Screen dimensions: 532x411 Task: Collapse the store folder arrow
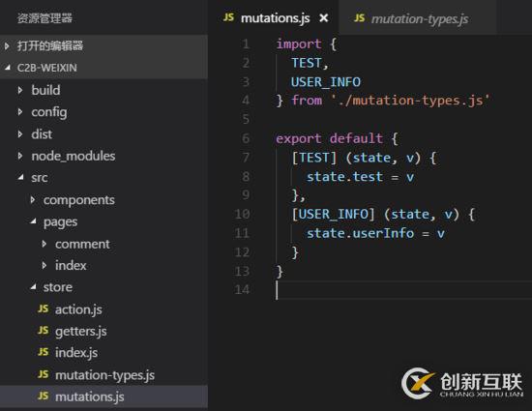(x=33, y=287)
